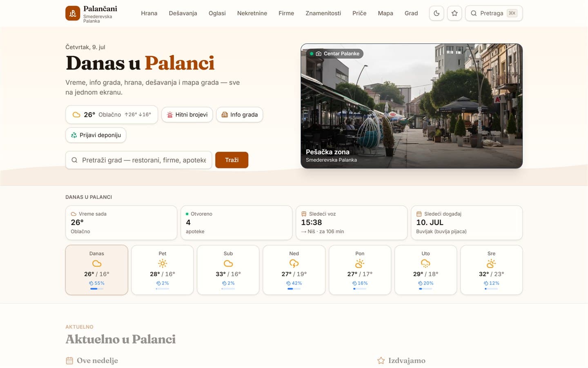Click the 20% precipitation bar on Uto
The width and height of the screenshot is (588, 368).
coord(425,289)
